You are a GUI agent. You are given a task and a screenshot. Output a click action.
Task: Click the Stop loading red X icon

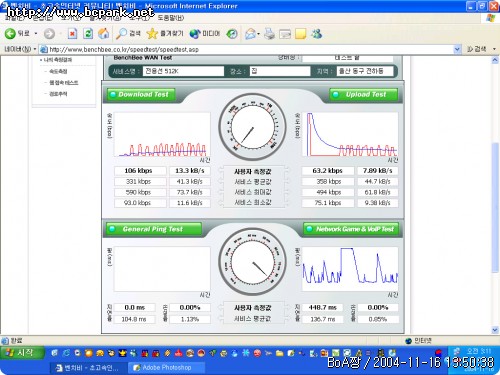click(72, 33)
